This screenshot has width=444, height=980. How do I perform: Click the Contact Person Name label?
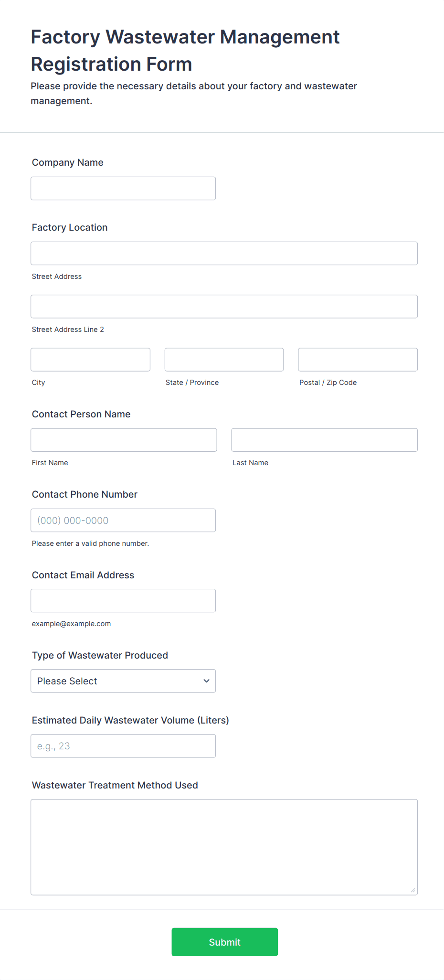pyautogui.click(x=81, y=414)
